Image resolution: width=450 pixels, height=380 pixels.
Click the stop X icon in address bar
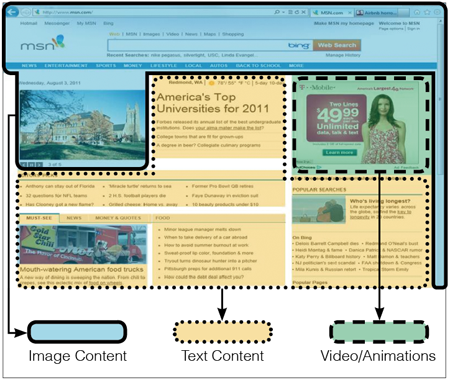303,12
